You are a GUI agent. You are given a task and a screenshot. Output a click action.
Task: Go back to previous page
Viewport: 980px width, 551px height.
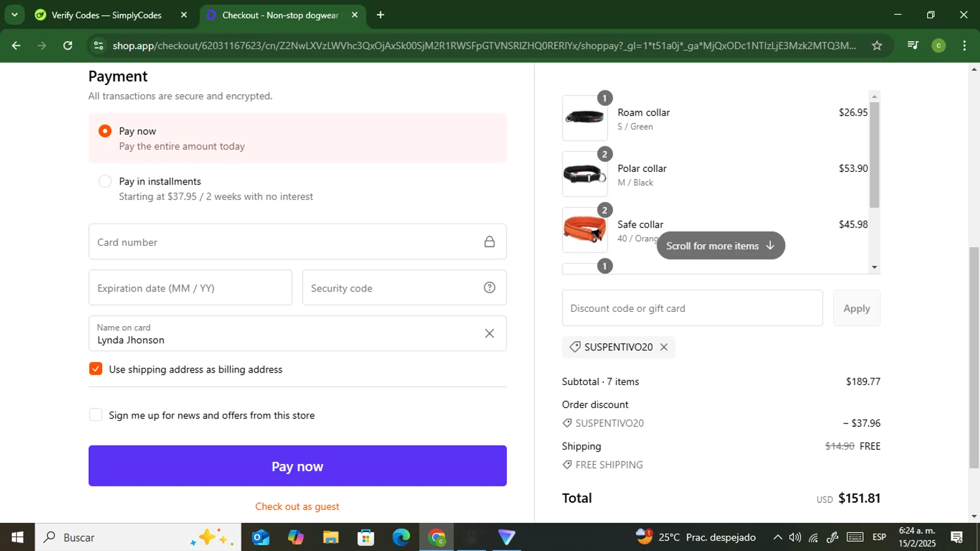coord(16,45)
